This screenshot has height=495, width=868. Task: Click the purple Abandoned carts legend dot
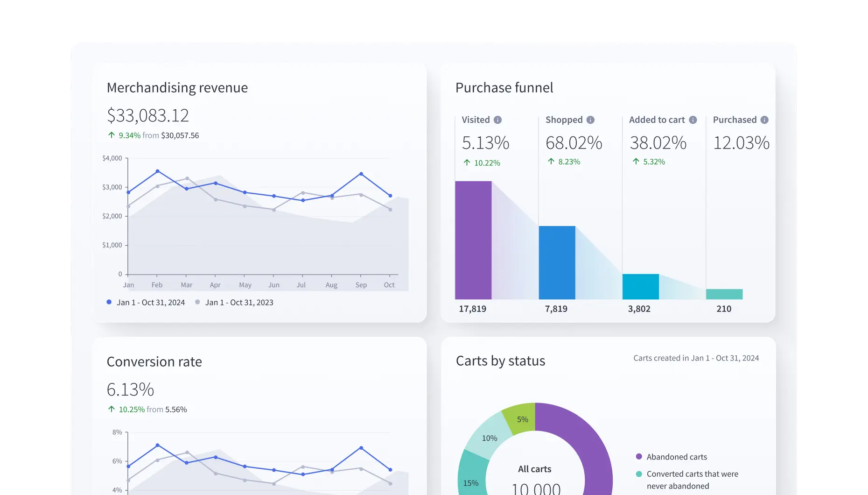coord(639,457)
